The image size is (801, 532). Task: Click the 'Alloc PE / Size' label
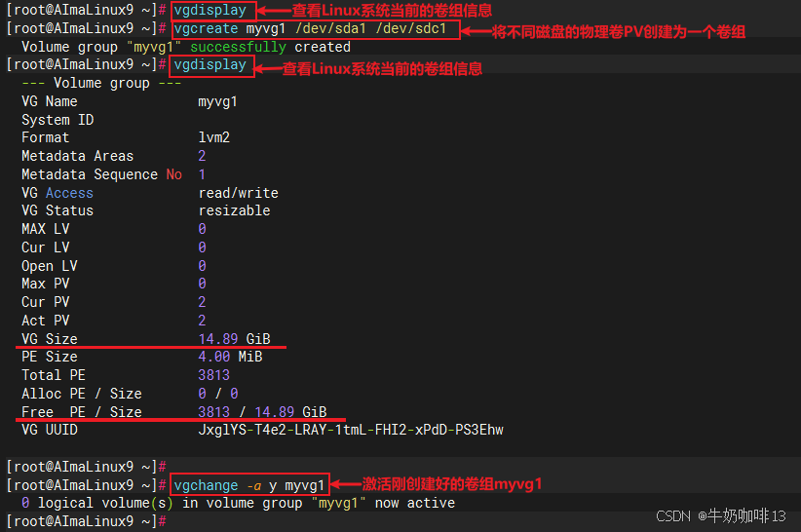82,394
